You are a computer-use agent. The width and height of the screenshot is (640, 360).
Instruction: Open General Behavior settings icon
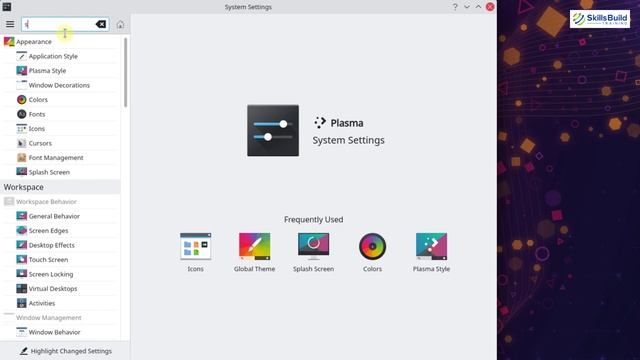point(22,216)
